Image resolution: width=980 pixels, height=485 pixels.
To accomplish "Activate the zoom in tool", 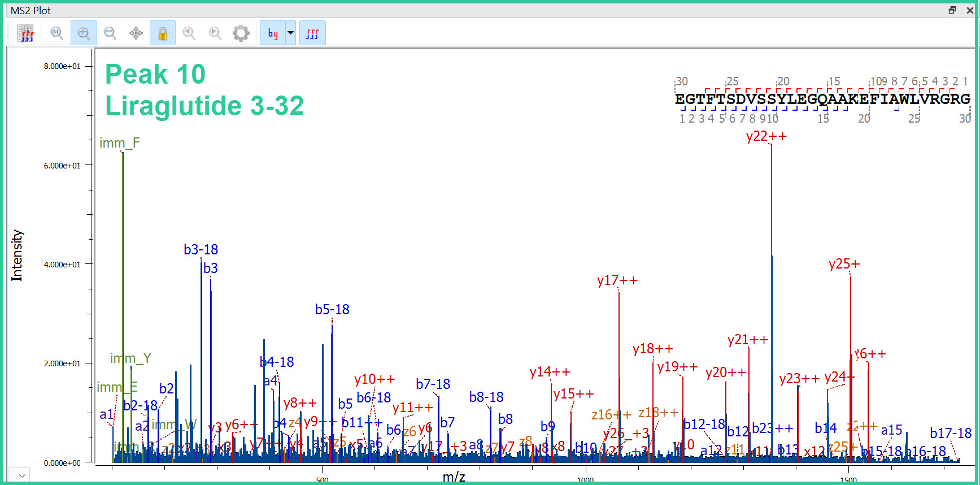I will point(84,33).
